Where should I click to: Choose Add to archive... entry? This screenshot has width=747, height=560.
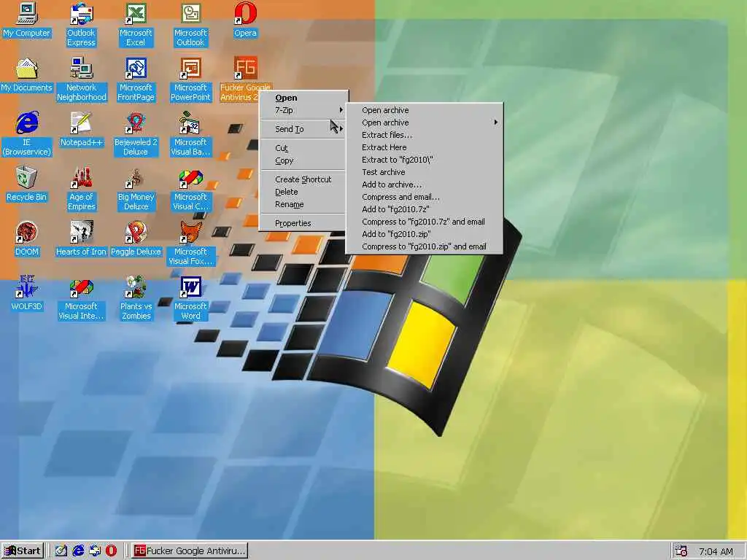tap(425, 184)
